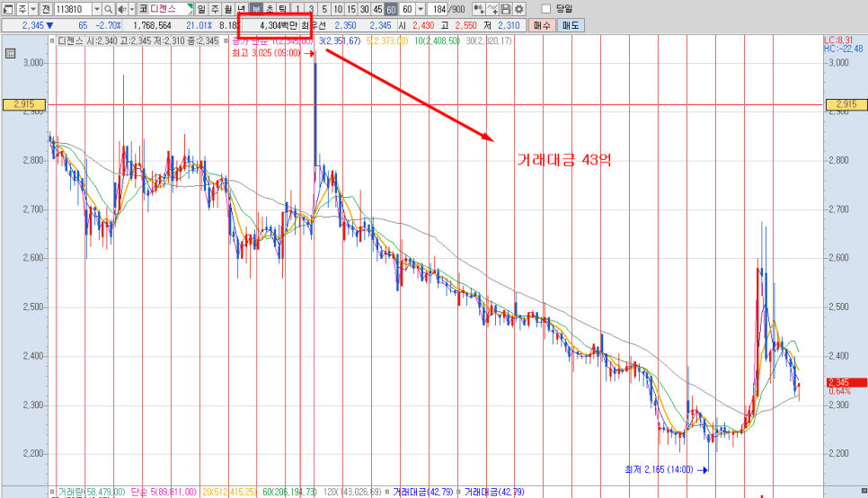The width and height of the screenshot is (868, 498).
Task: Expand the stock code history dropdown
Action: [97, 9]
